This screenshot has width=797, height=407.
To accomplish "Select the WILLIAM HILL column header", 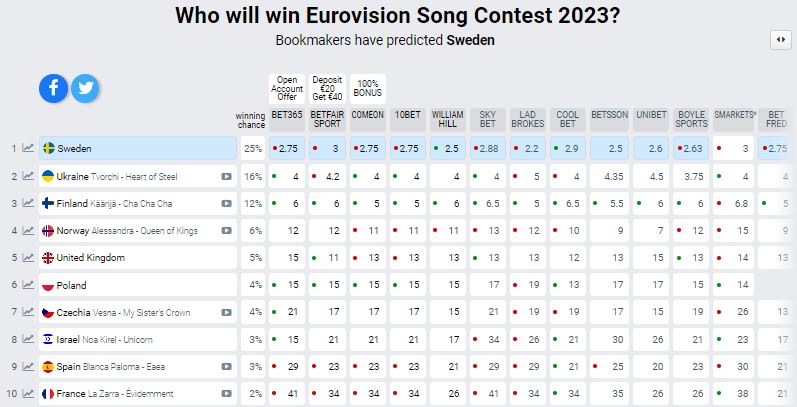I will pos(447,119).
